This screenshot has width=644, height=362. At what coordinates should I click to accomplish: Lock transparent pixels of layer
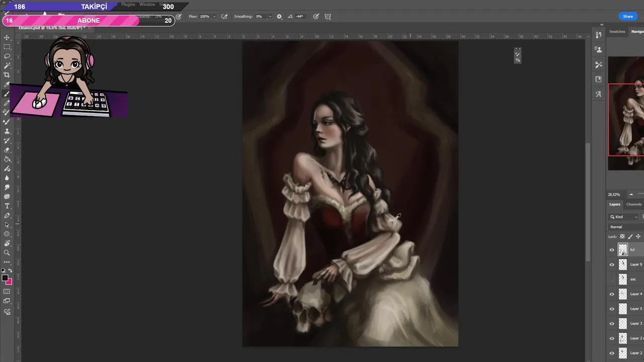tap(622, 236)
